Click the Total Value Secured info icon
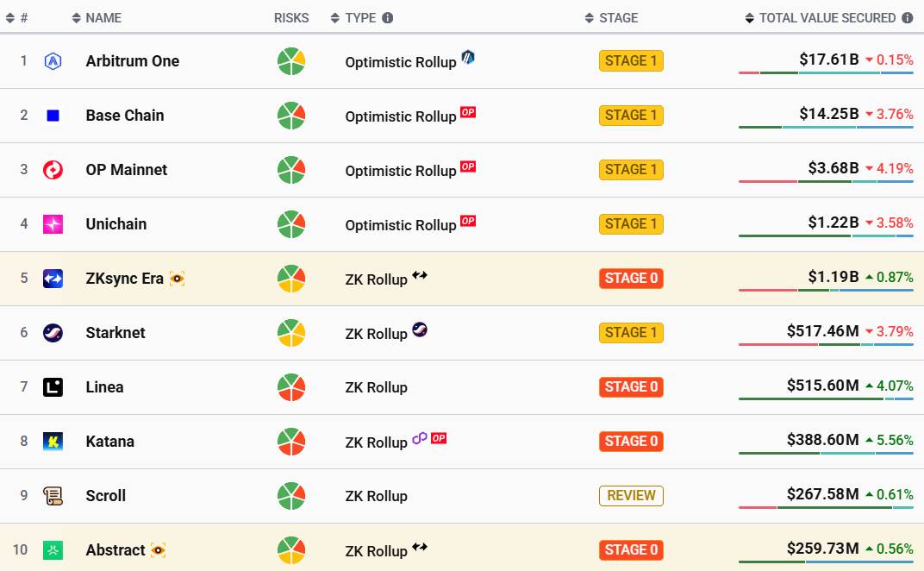This screenshot has width=924, height=571. (x=908, y=18)
